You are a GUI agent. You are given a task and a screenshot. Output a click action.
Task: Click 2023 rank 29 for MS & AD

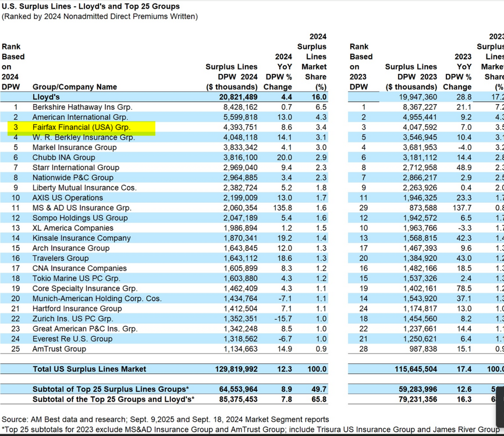click(364, 208)
